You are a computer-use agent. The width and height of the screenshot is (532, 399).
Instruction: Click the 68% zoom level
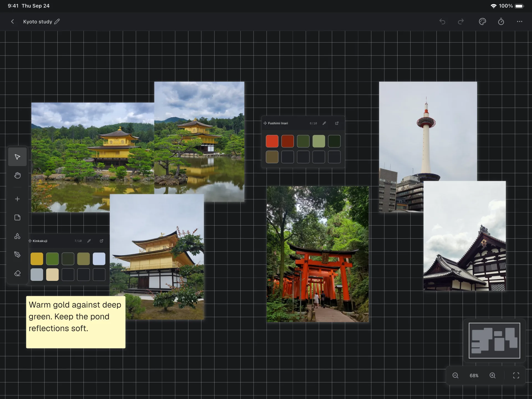[474, 375]
